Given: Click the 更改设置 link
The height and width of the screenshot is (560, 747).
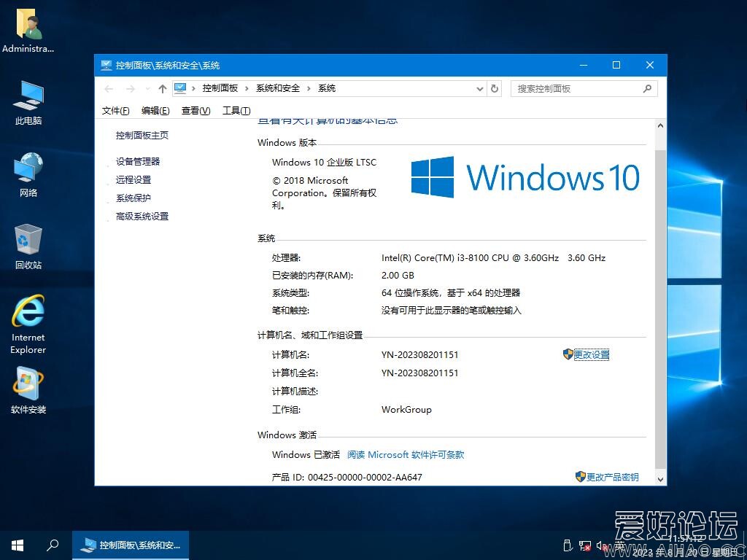Looking at the screenshot, I should coord(591,355).
